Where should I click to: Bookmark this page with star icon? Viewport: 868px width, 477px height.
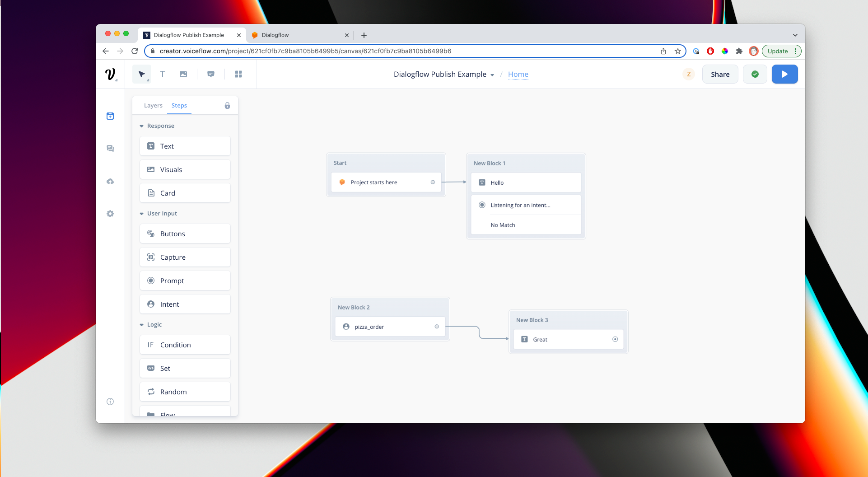click(678, 51)
